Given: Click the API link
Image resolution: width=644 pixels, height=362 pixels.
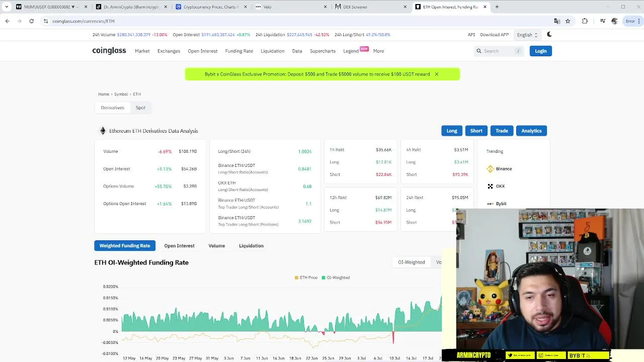Looking at the screenshot, I should point(471,35).
